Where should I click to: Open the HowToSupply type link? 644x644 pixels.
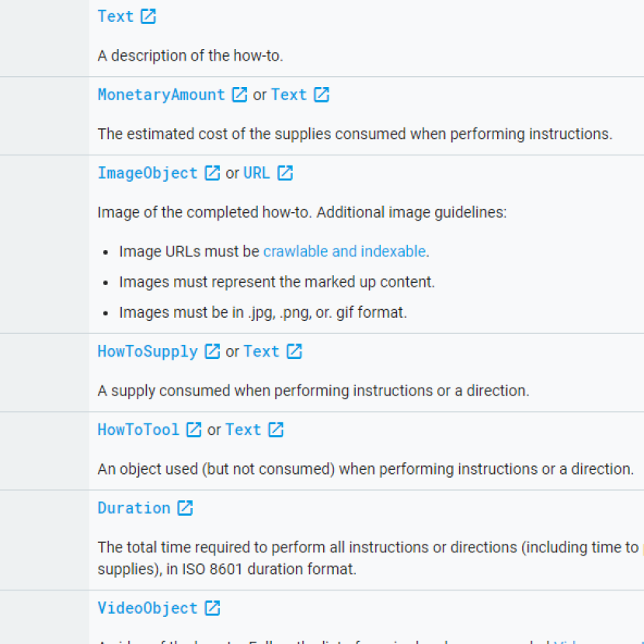[x=148, y=352]
